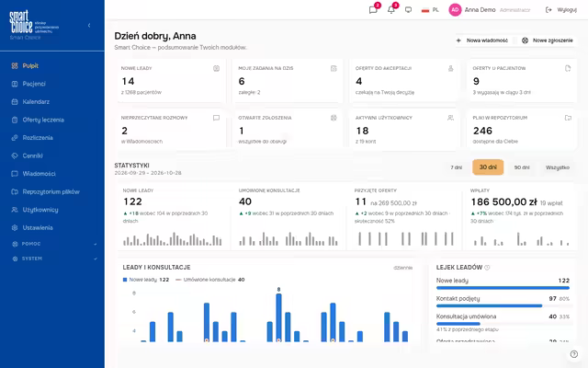Open Cenniki from sidebar
The height and width of the screenshot is (368, 588).
coord(52,155)
